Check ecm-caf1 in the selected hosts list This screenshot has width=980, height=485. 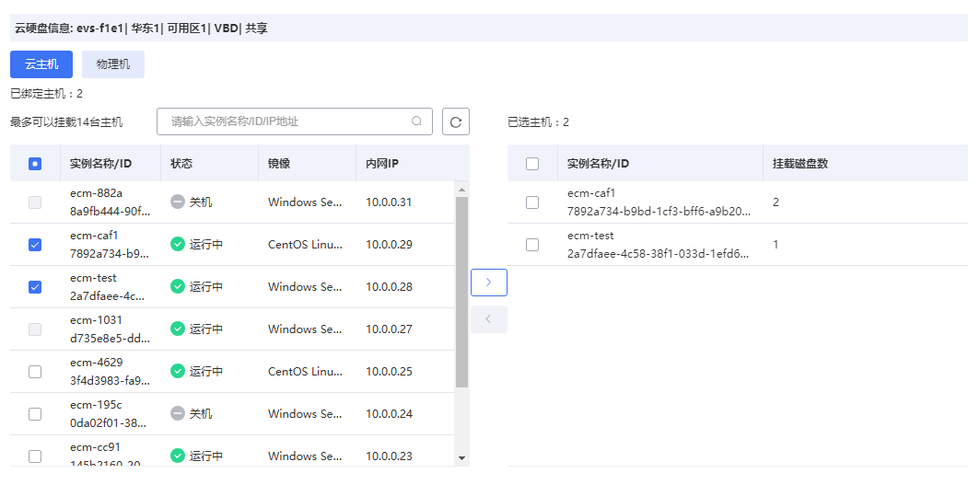pos(532,202)
